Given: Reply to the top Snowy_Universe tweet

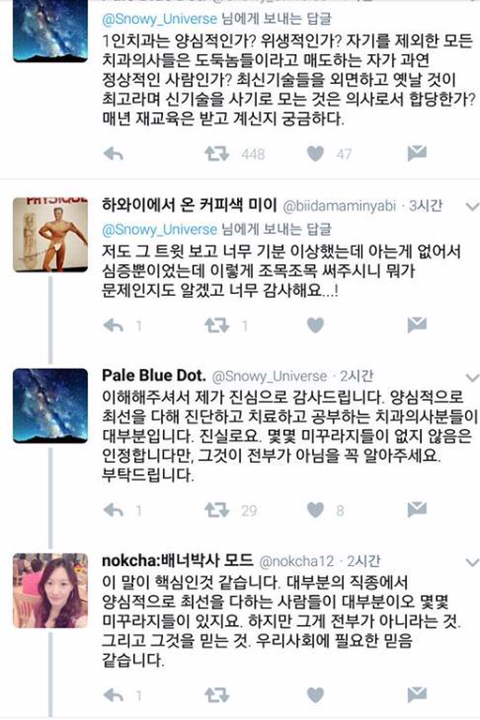Looking at the screenshot, I should coord(113,154).
